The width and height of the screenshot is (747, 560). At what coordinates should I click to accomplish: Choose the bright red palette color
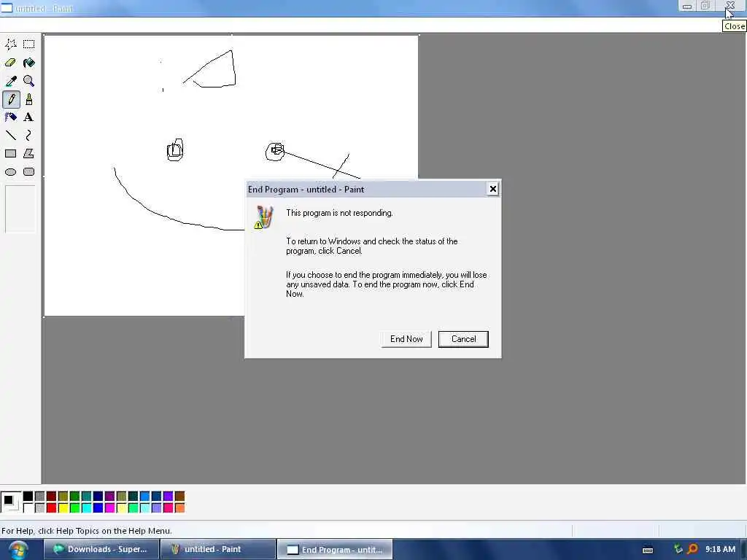coord(52,508)
